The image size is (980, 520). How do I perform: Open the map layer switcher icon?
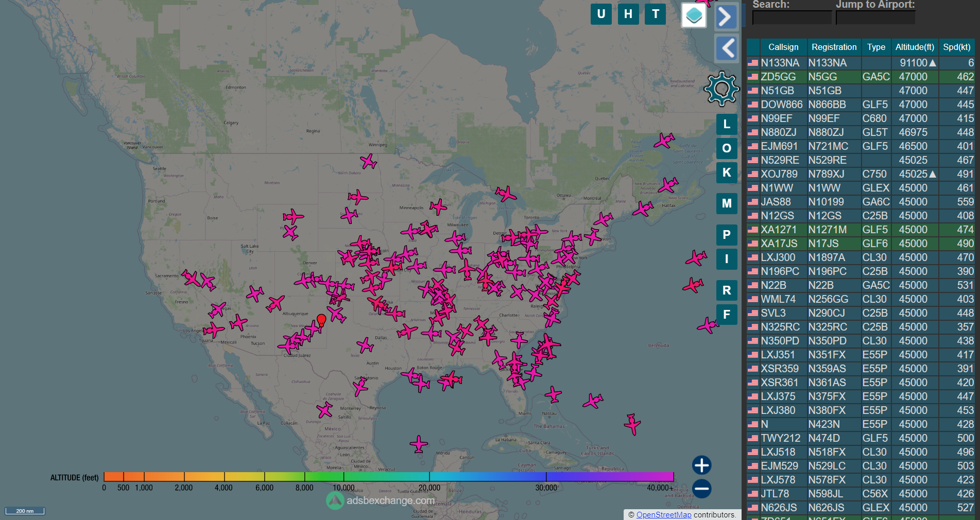coord(694,15)
